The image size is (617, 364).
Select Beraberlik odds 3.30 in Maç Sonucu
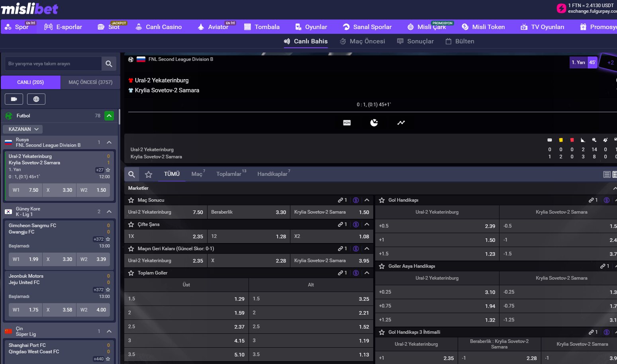249,212
